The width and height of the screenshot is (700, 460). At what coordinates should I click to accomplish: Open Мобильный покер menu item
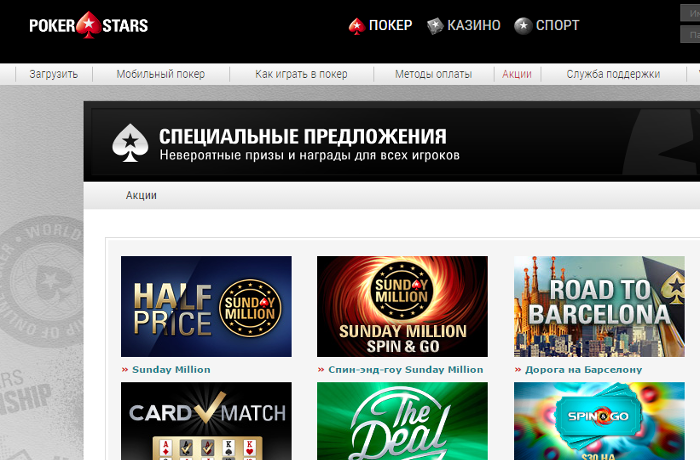(159, 74)
